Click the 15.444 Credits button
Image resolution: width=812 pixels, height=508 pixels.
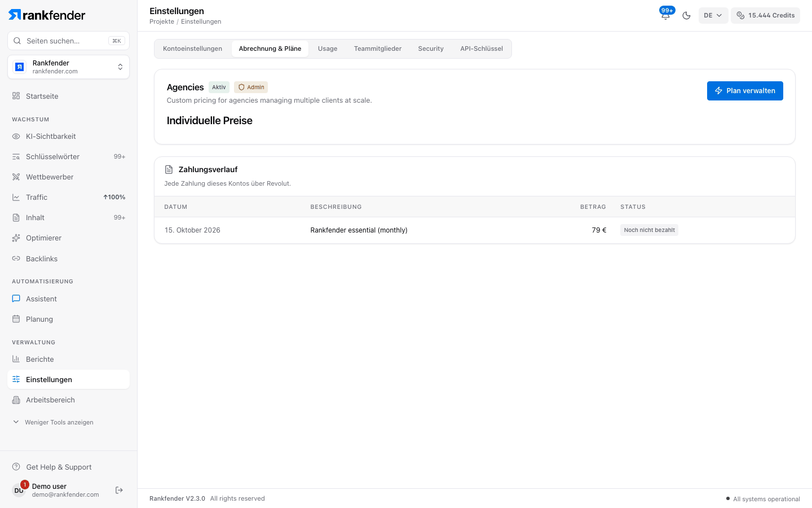click(765, 15)
